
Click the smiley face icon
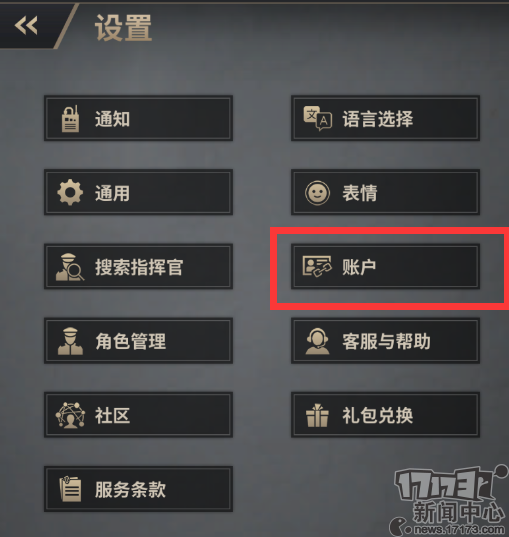318,193
